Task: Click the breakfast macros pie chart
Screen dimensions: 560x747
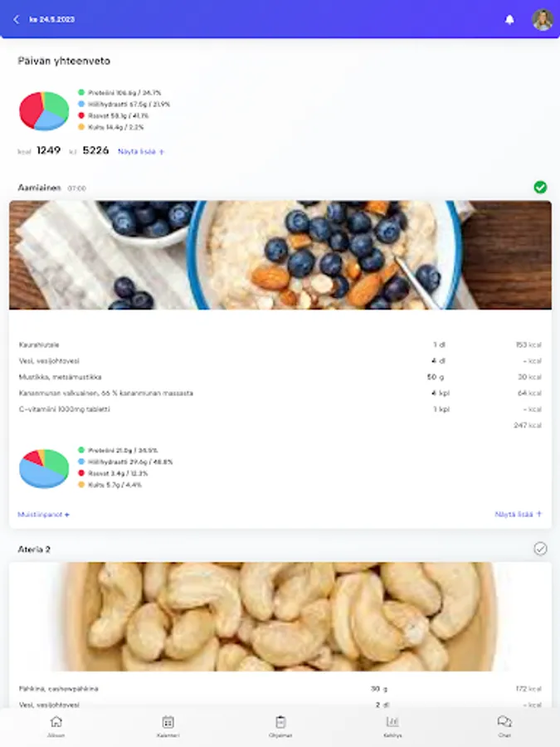Action: [44, 468]
